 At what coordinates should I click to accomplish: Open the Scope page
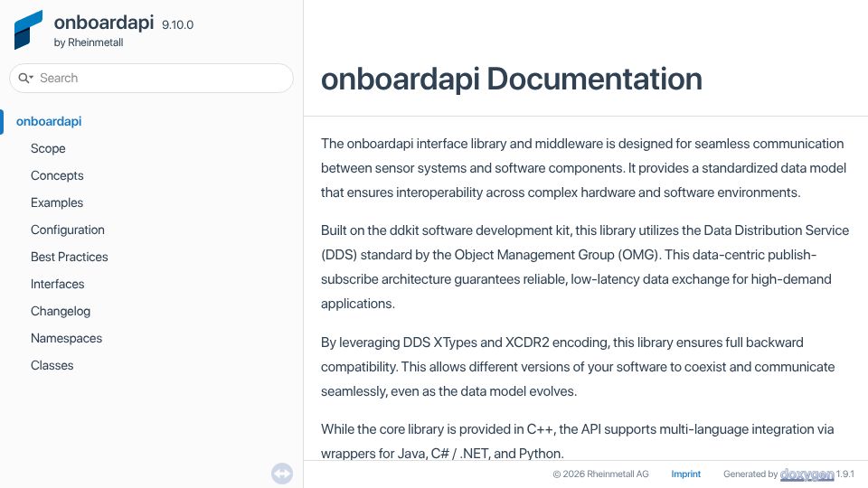48,148
